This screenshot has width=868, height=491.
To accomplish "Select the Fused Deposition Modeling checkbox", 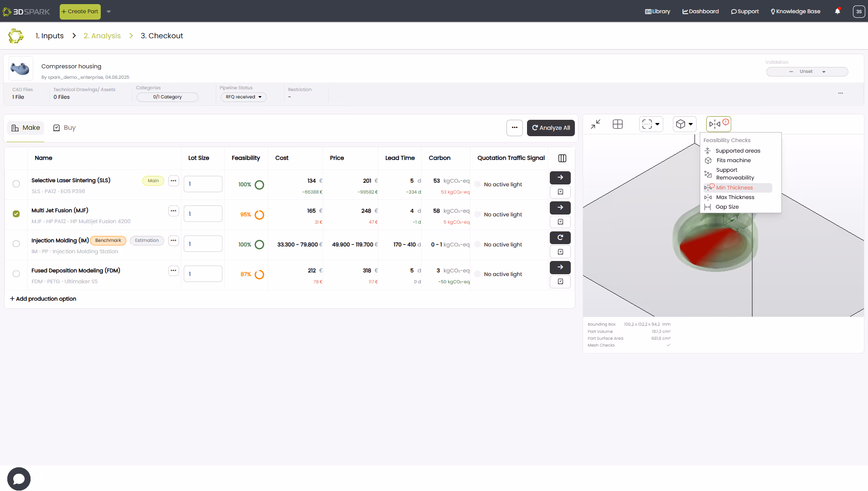I will pos(16,274).
